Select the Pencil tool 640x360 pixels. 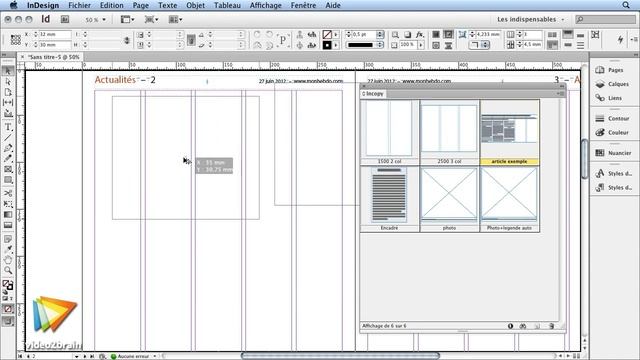(8, 158)
